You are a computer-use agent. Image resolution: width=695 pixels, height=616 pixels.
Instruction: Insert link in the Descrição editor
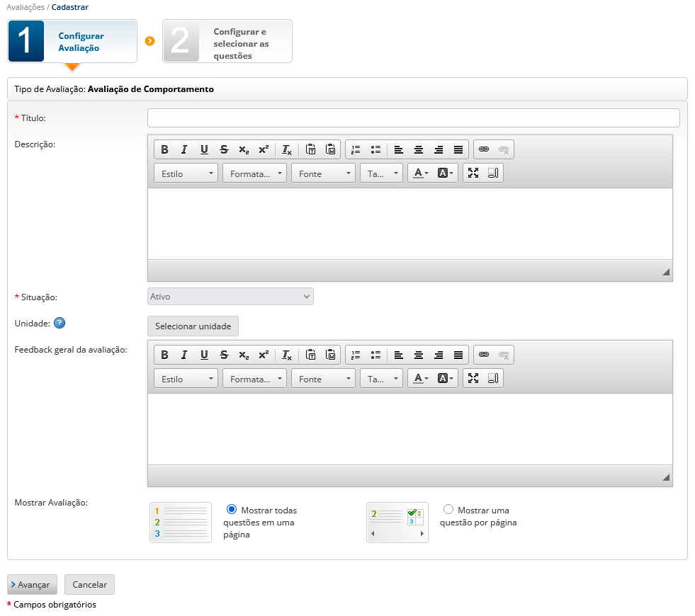[x=484, y=149]
